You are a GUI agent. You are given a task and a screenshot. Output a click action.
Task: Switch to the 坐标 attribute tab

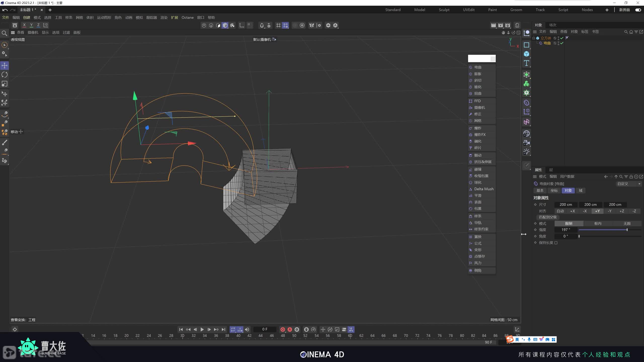554,191
